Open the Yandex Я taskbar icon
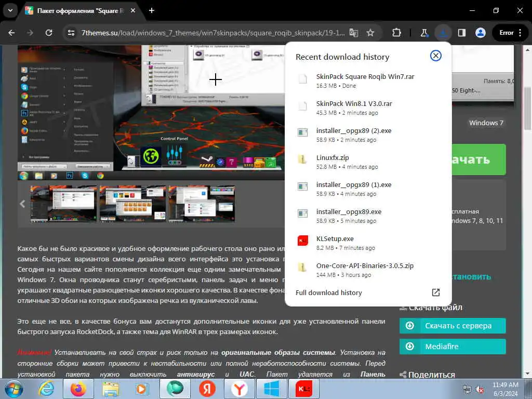 207,389
